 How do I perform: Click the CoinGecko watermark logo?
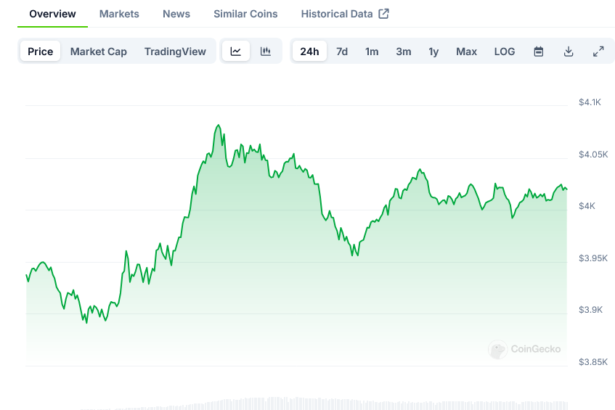pos(525,350)
